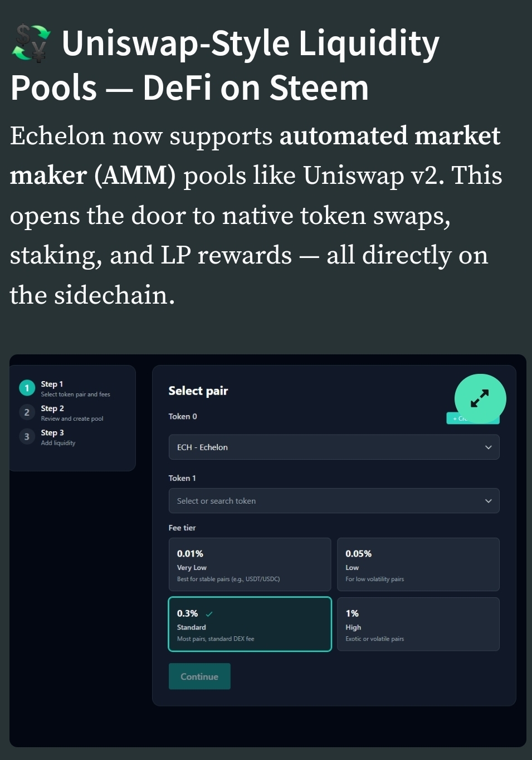Select the step 3 numbered circle

27,436
